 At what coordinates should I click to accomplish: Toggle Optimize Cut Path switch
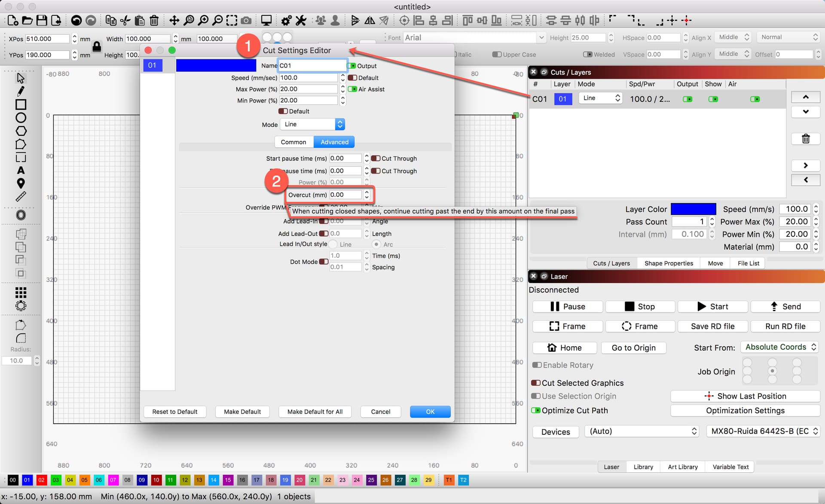pos(536,410)
